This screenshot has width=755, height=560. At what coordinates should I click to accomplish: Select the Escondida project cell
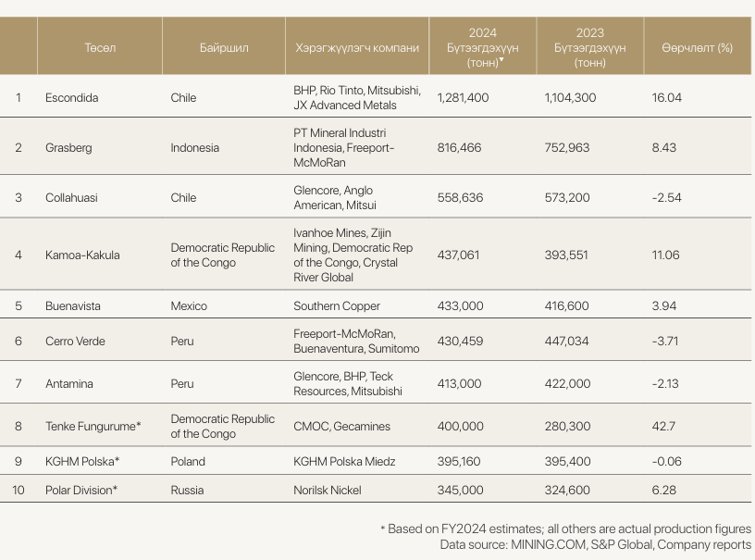click(x=71, y=97)
